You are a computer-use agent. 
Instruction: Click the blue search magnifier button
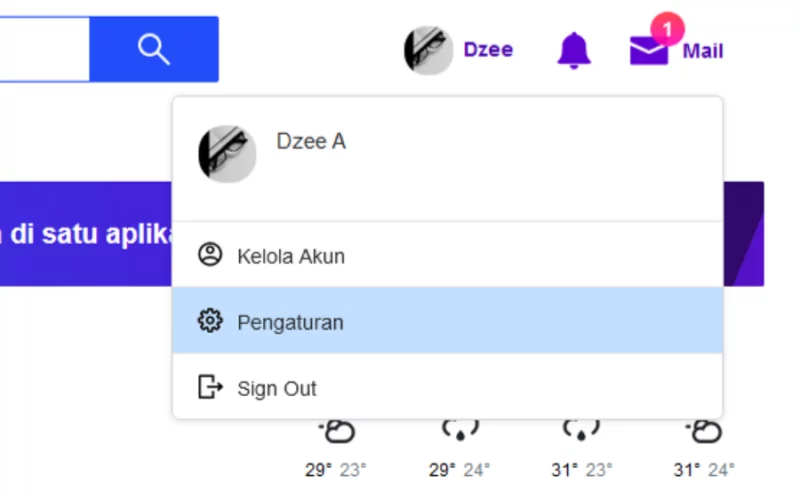pos(154,49)
